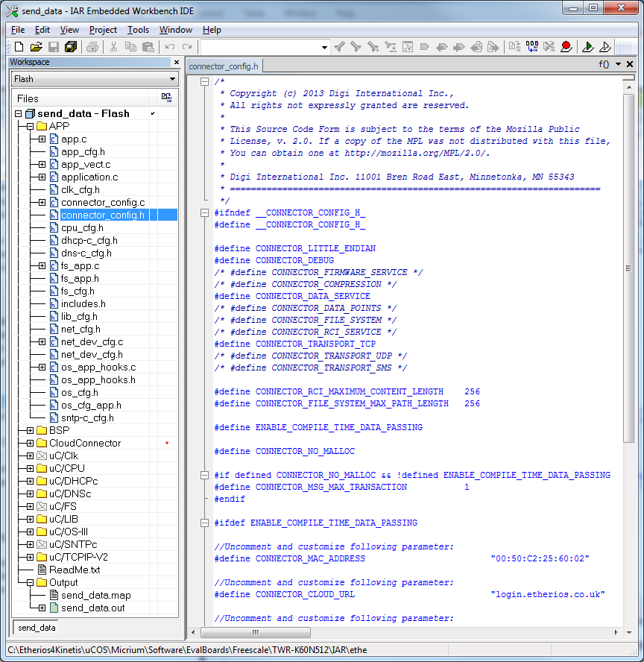
Task: Collapse the #if defined CONNECTOR_NO_MALLOC fold
Action: click(x=205, y=475)
